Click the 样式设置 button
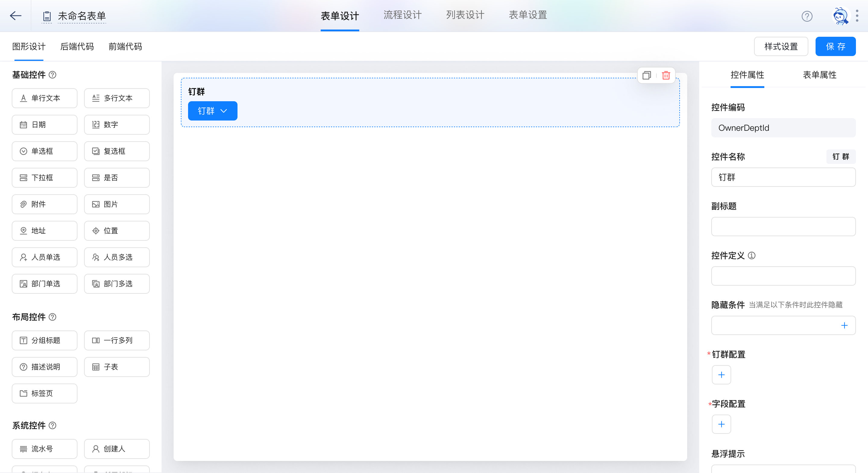Viewport: 868px width, 473px height. pos(781,46)
